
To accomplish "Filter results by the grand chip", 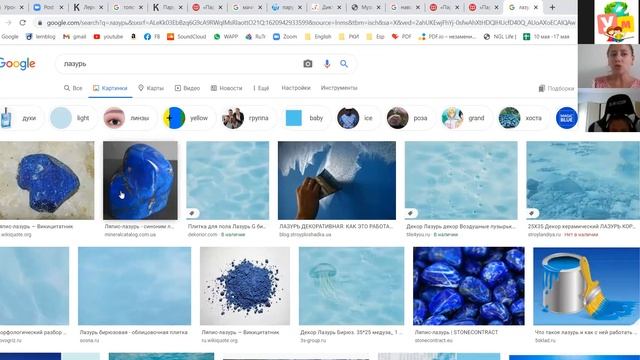I will point(466,118).
